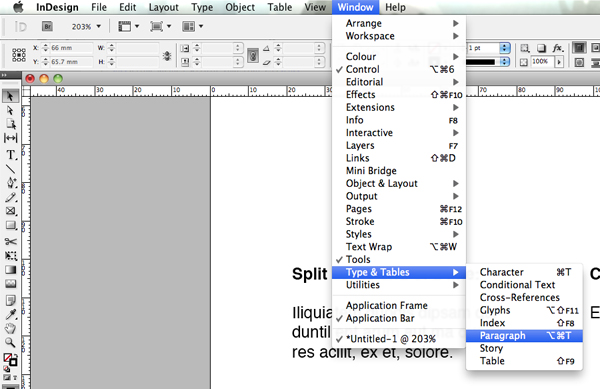The height and width of the screenshot is (389, 600).
Task: Select the Type tool
Action: (10, 155)
